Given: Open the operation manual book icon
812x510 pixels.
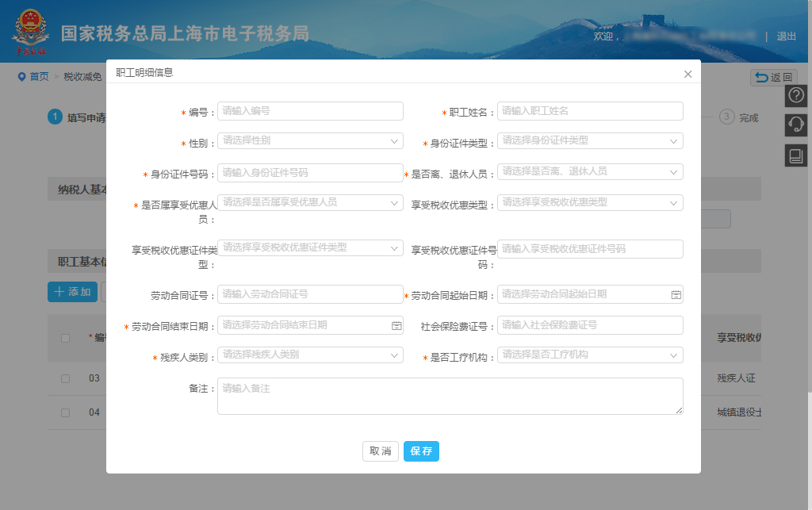Looking at the screenshot, I should [795, 155].
